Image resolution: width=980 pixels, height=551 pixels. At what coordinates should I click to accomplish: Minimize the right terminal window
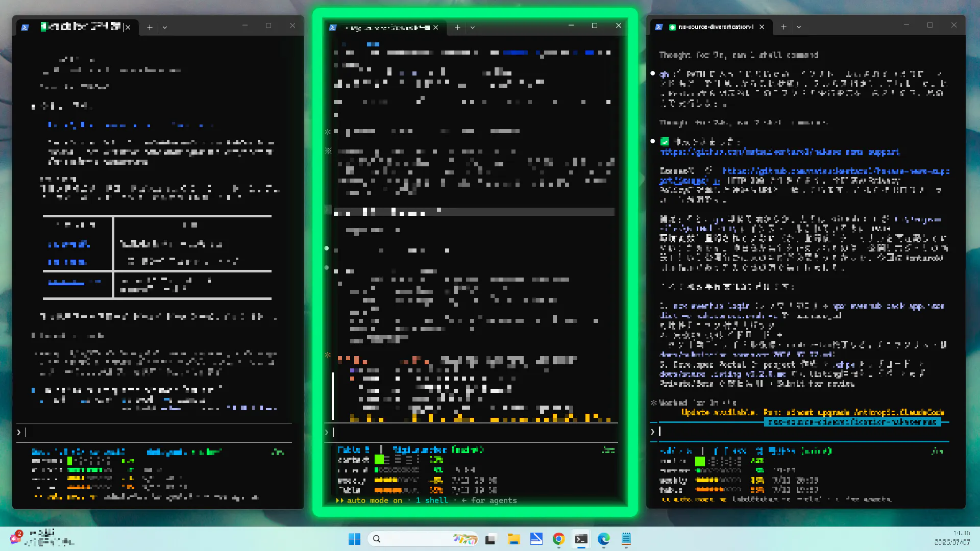click(x=906, y=25)
